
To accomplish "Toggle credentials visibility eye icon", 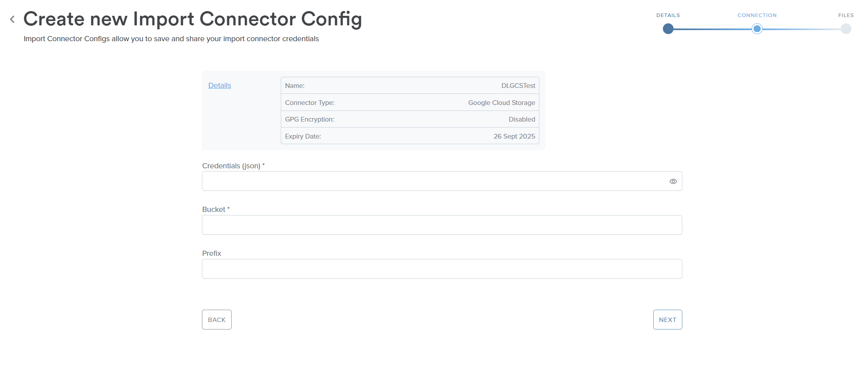I will tap(673, 181).
